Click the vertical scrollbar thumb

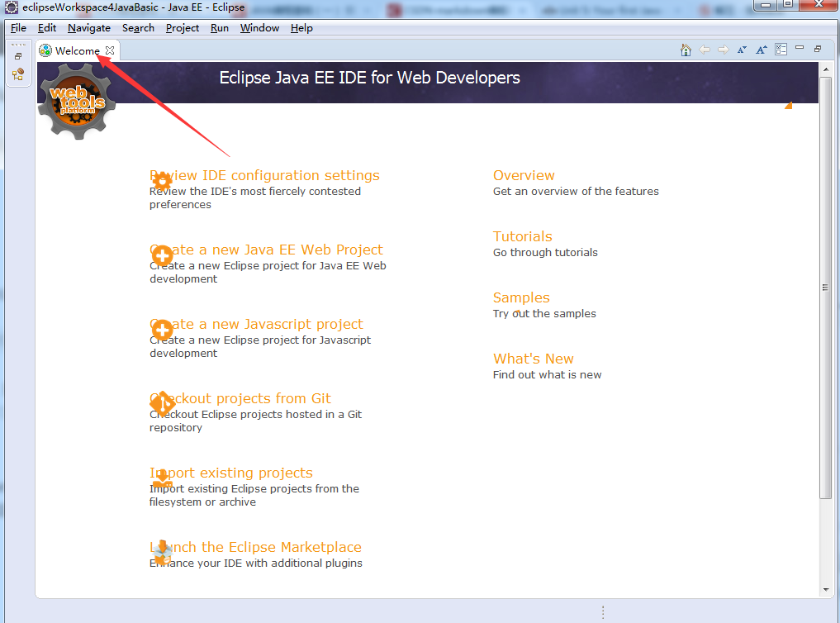click(825, 288)
